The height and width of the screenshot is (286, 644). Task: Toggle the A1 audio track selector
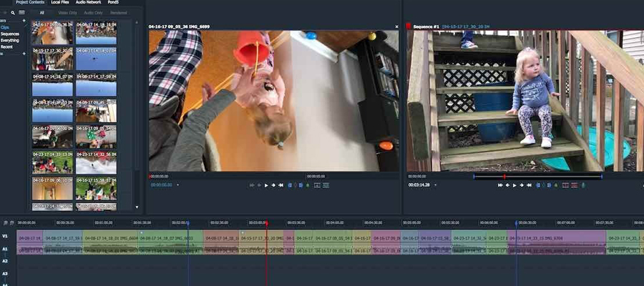(x=5, y=250)
